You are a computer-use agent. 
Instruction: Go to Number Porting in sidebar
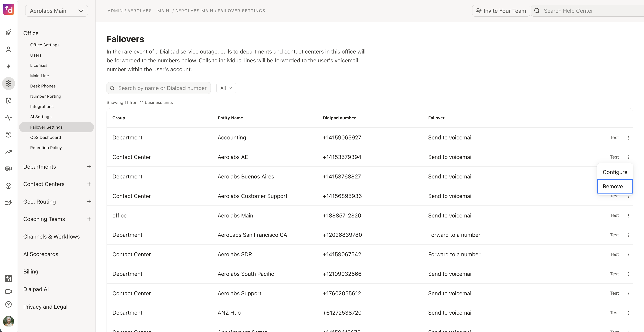(46, 96)
